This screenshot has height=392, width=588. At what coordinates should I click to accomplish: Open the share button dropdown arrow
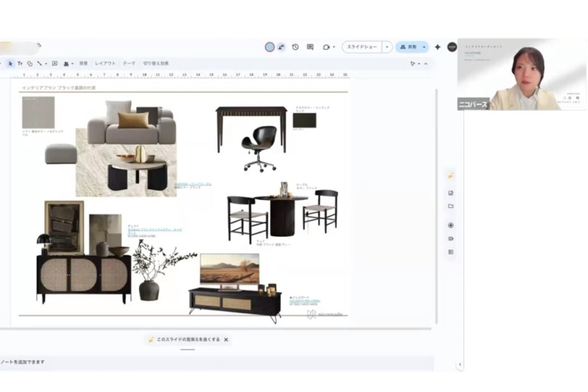[424, 47]
